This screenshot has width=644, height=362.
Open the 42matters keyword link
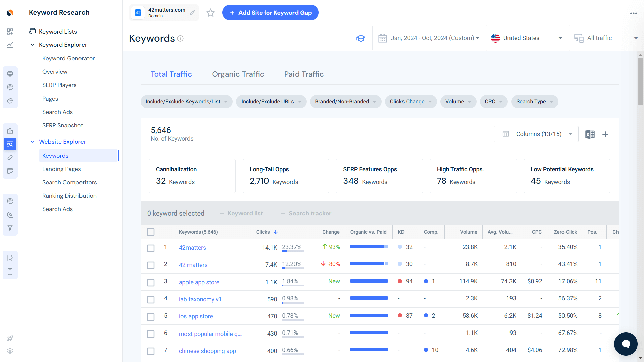[x=193, y=248]
